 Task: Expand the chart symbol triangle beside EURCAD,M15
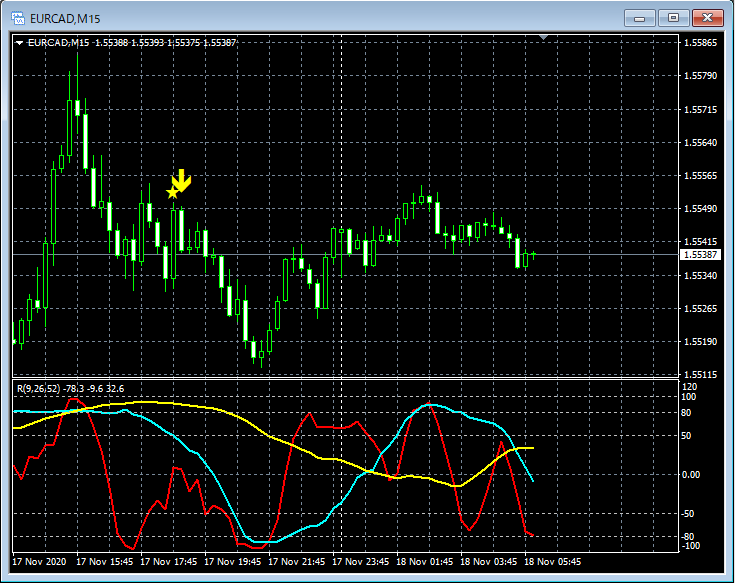pos(19,43)
